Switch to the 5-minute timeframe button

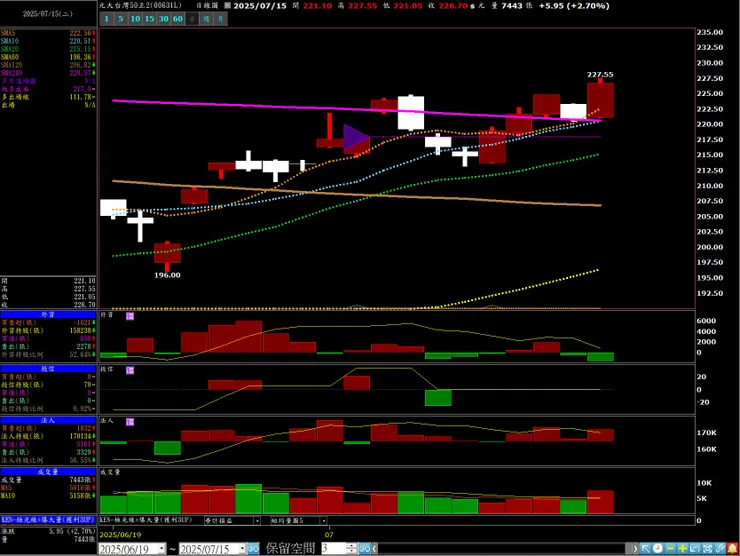(x=121, y=19)
